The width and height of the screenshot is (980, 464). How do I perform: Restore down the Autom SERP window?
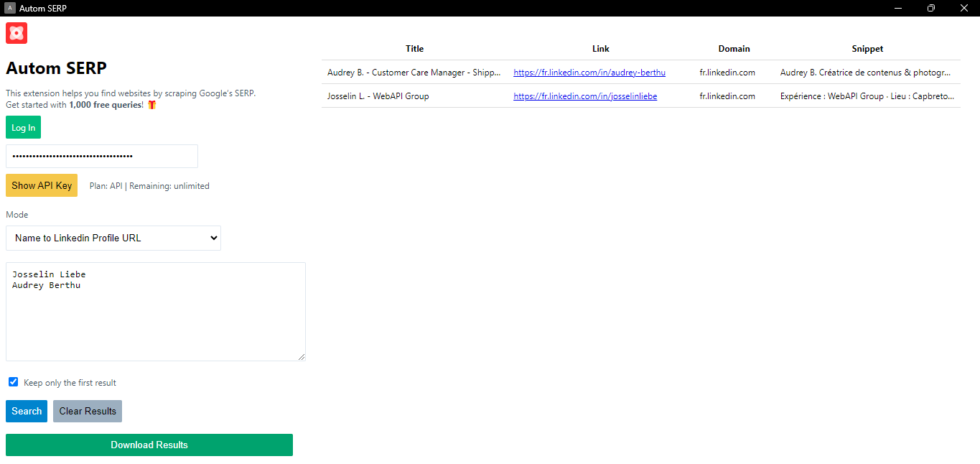click(930, 8)
